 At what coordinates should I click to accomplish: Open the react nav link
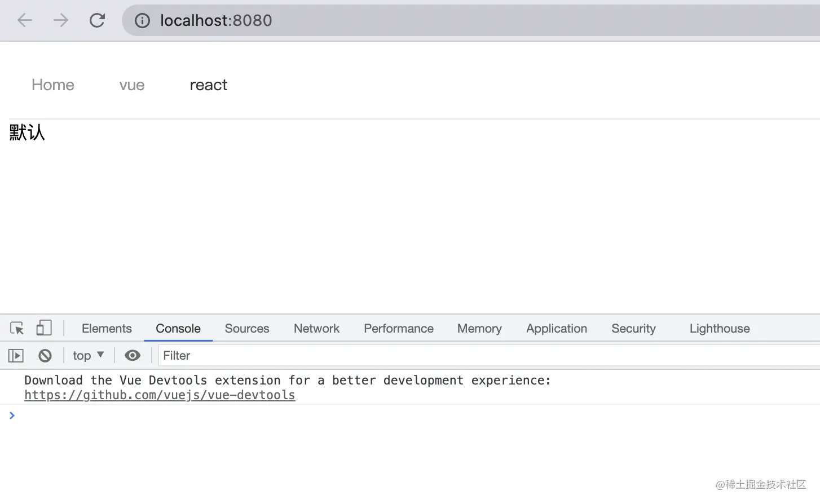pyautogui.click(x=208, y=85)
